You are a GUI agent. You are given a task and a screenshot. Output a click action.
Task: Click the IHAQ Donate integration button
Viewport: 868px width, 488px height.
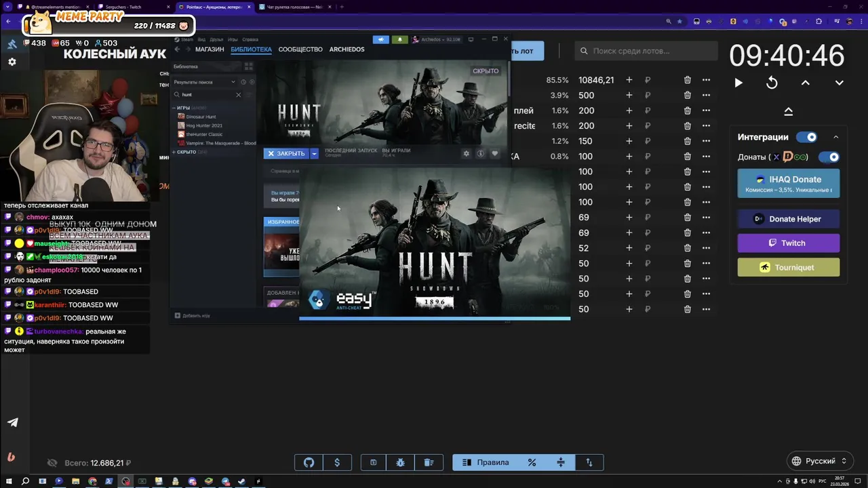[789, 183]
